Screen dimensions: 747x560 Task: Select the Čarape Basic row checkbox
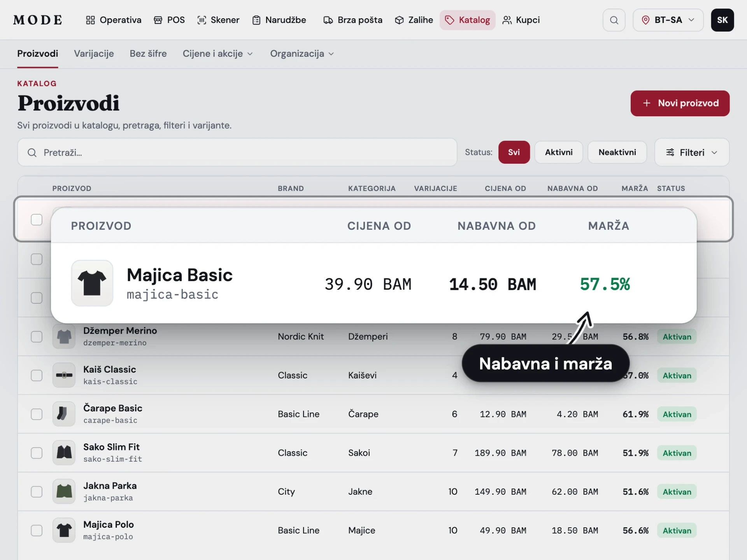[37, 414]
